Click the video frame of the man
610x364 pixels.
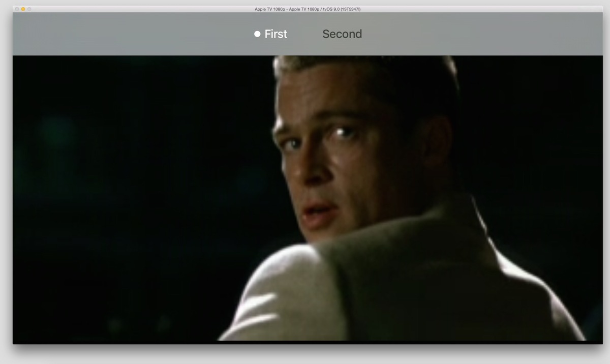pos(308,198)
